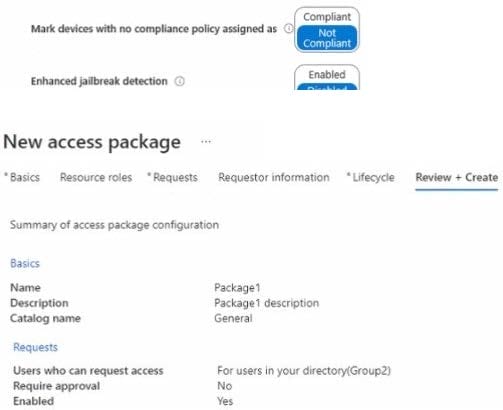Click the info icon next to Enhanced jailbreak detection
This screenshot has height=410, width=503.
tap(180, 81)
